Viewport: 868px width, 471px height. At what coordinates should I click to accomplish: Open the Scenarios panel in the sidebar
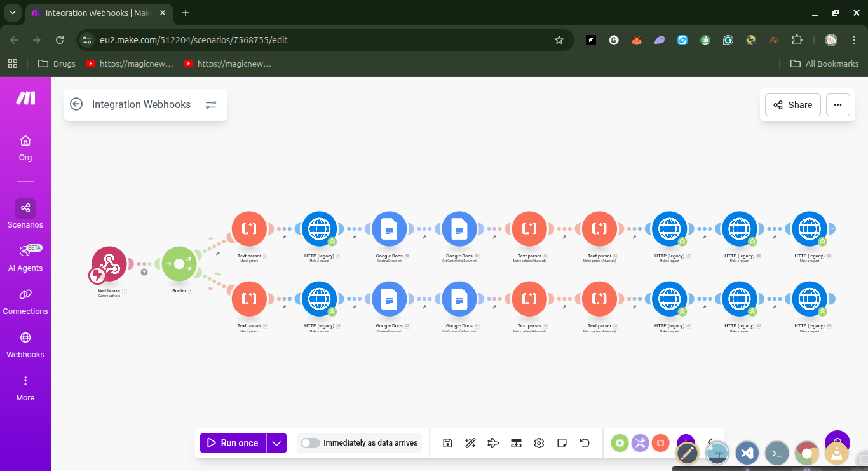[x=25, y=215]
